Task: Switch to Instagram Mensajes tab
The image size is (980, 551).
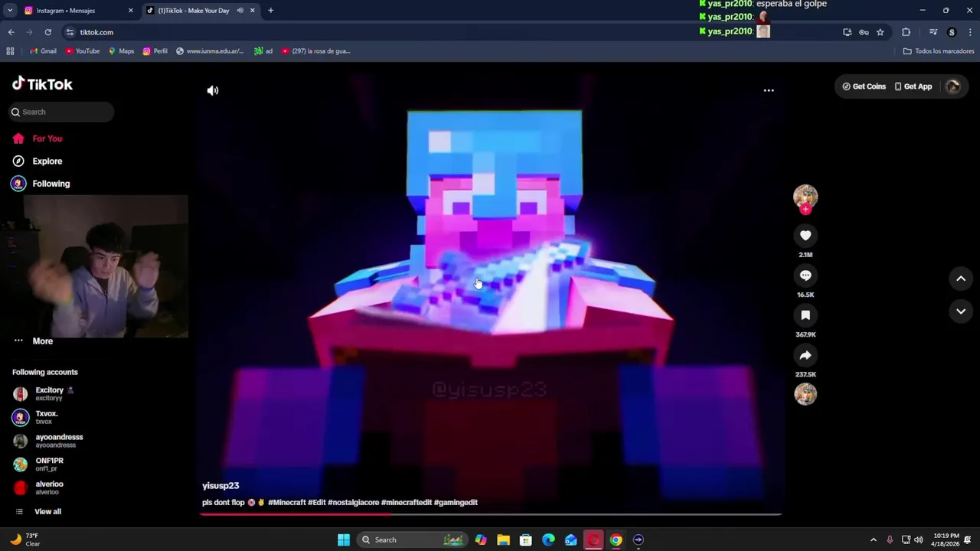Action: tap(77, 11)
